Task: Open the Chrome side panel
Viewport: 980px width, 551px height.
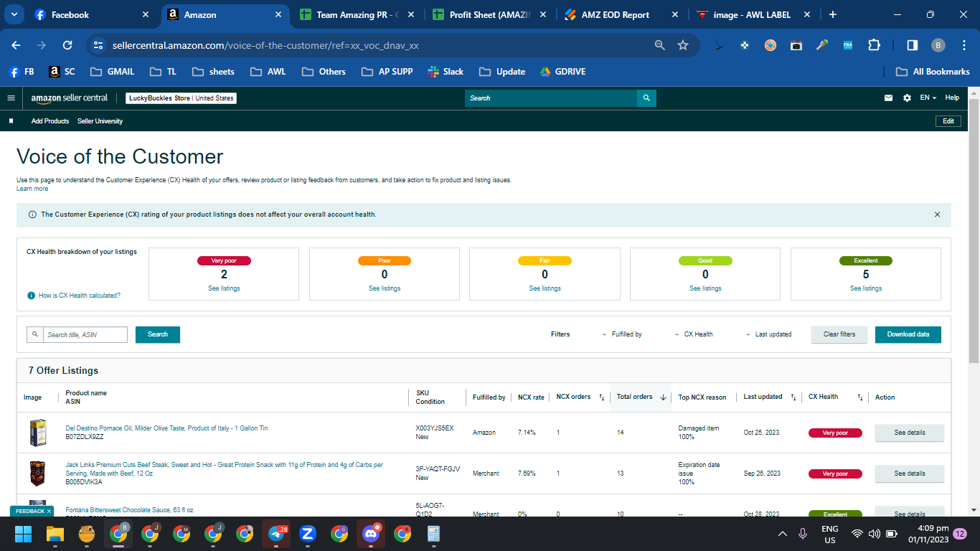Action: pos(913,45)
